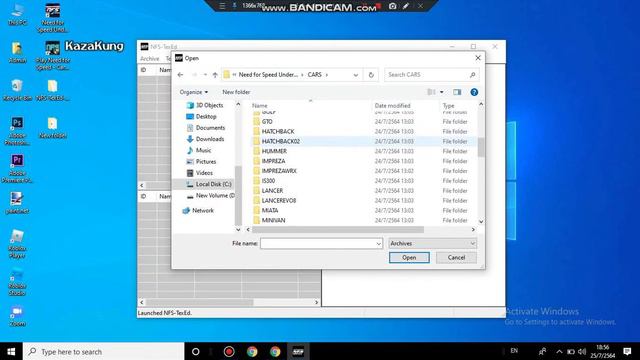This screenshot has height=360, width=640.
Task: Click Bandicam pencil draw icon
Action: (x=406, y=6)
